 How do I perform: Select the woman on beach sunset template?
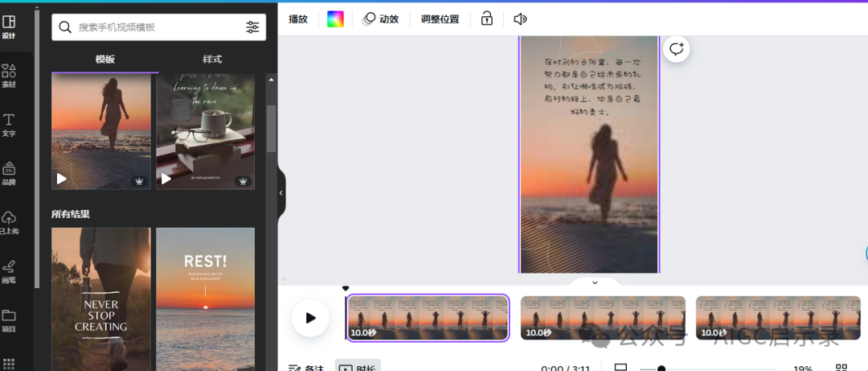(101, 131)
